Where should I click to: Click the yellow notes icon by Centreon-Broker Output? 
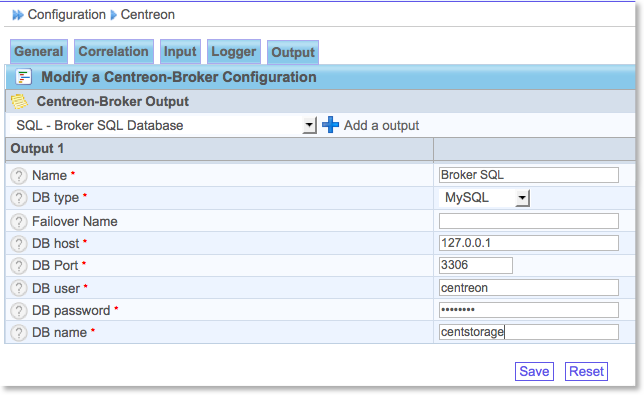click(19, 101)
